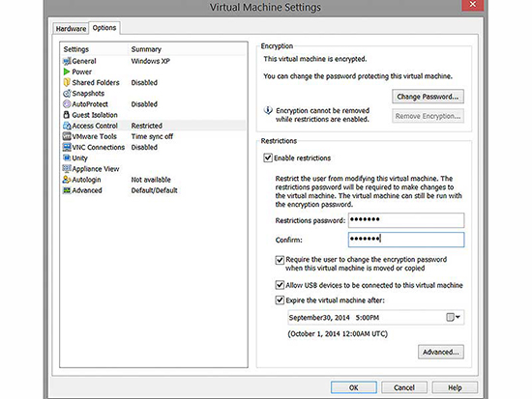Click the Autologin icon
This screenshot has height=399, width=532.
point(67,180)
